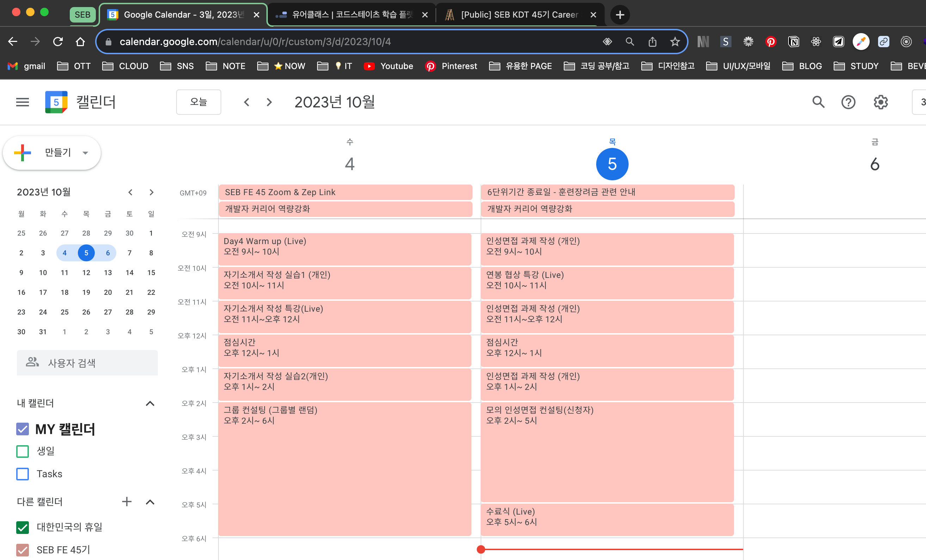Screen dimensions: 926x560
Task: Switch to the 유어클래스 browser tab
Action: click(350, 15)
